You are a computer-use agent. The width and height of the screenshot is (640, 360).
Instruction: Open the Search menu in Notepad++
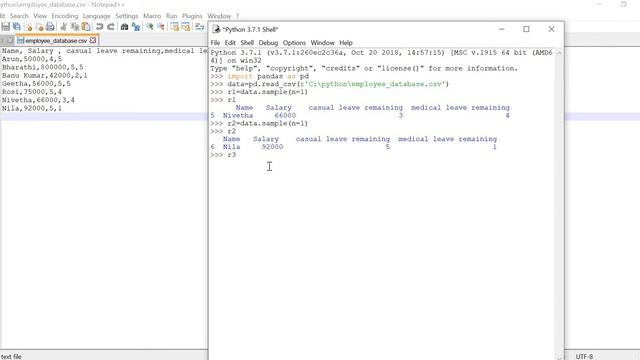tap(19, 16)
